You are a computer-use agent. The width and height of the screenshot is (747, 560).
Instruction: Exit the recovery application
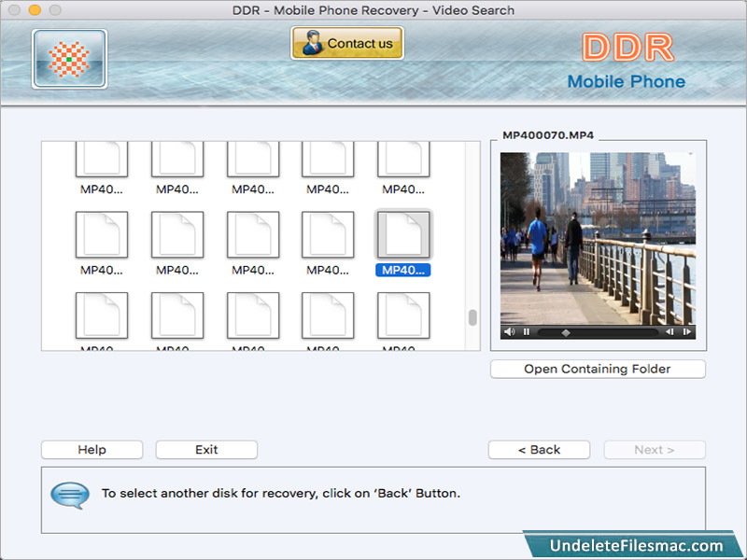(x=205, y=449)
